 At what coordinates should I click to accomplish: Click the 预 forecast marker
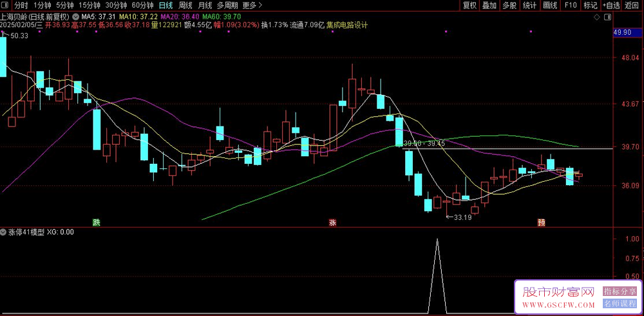[542, 222]
